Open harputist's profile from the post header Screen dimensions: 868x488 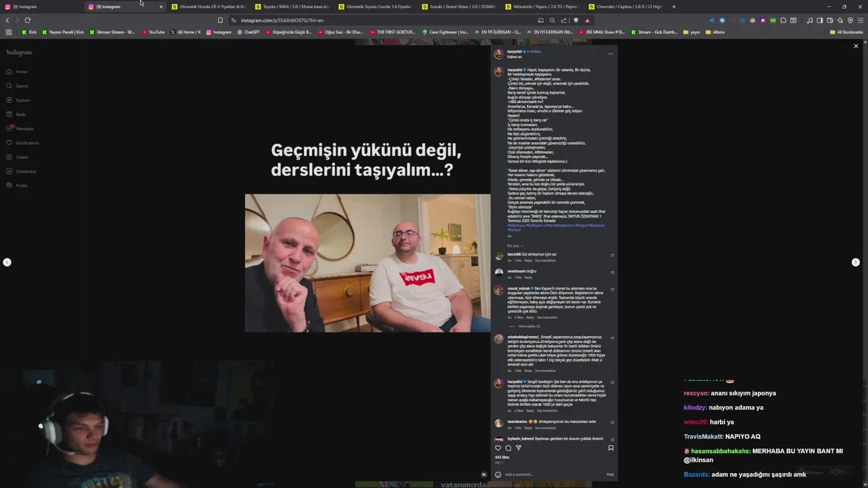(x=514, y=52)
